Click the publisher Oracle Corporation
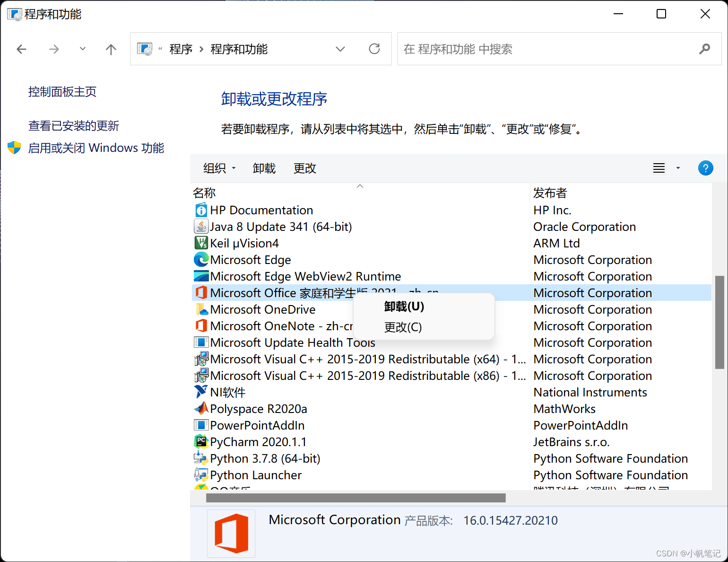The width and height of the screenshot is (728, 562). pyautogui.click(x=585, y=227)
